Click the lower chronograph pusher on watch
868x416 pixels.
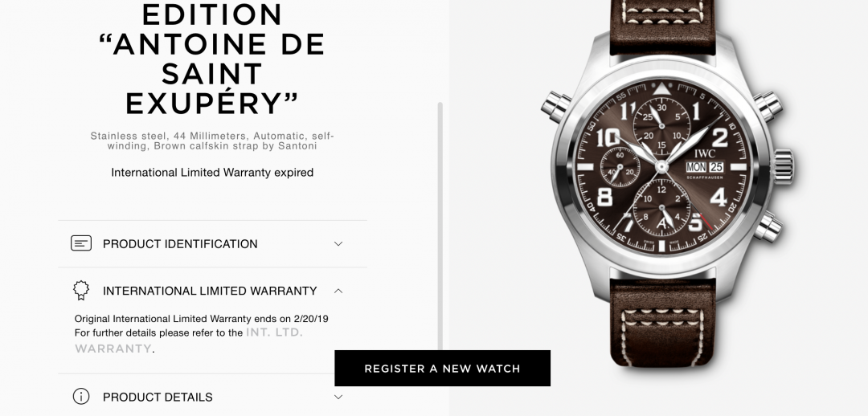[768, 226]
